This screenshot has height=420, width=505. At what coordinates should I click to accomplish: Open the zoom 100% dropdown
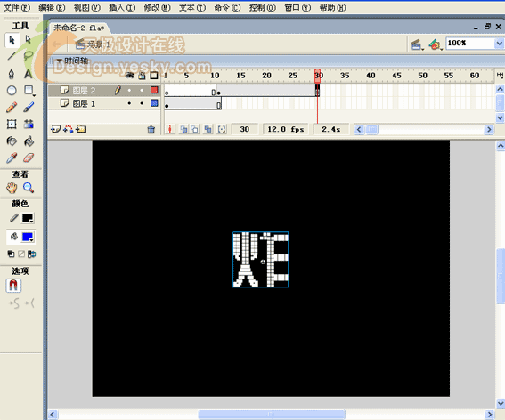point(499,43)
